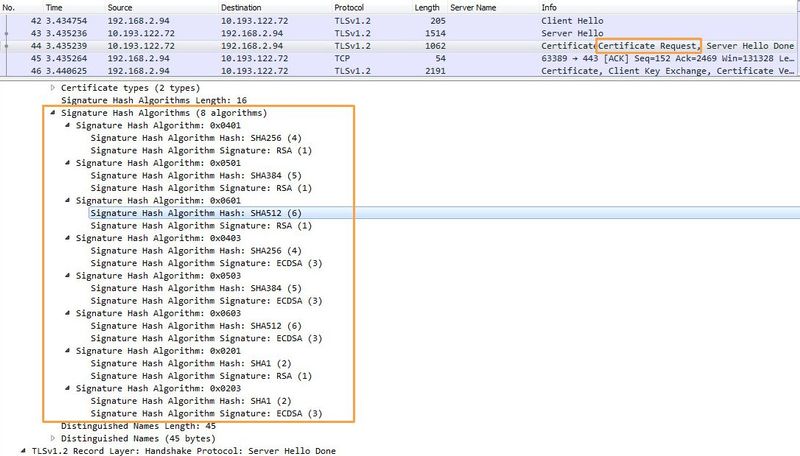Click the Info column header

[x=549, y=8]
